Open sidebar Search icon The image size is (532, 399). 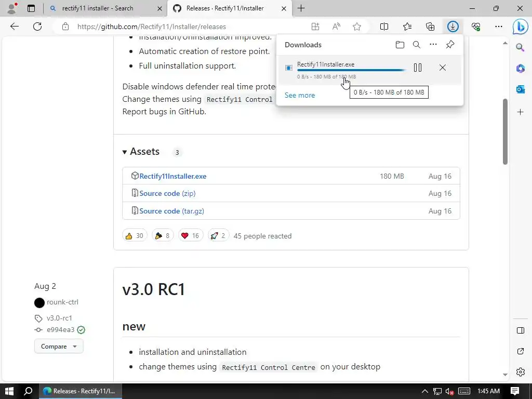click(x=520, y=47)
